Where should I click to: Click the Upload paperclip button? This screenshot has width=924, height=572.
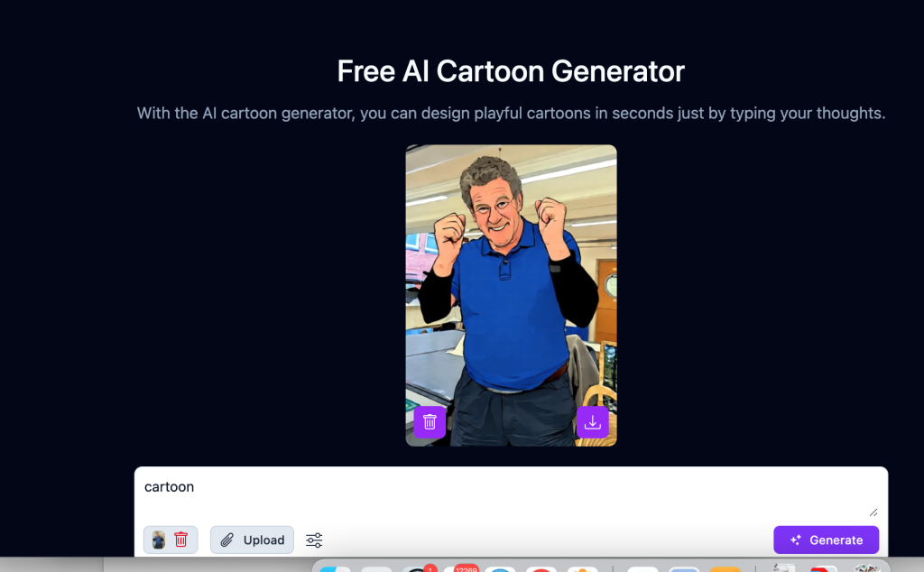pos(253,540)
